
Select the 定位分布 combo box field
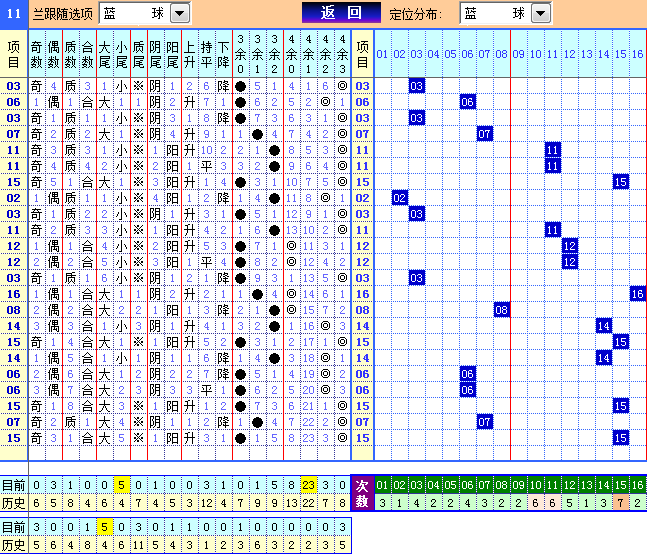[x=506, y=13]
